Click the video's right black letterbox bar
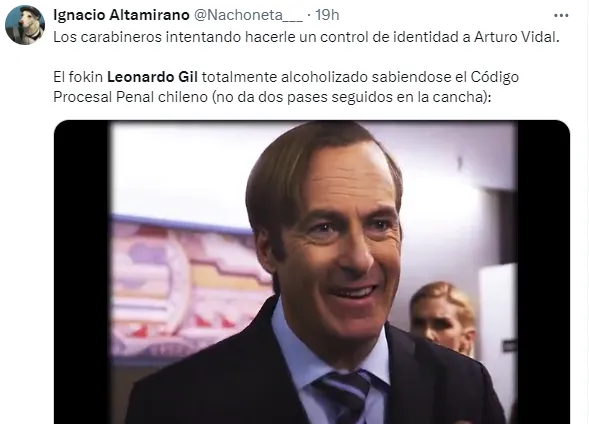The width and height of the screenshot is (589, 424). point(544,272)
